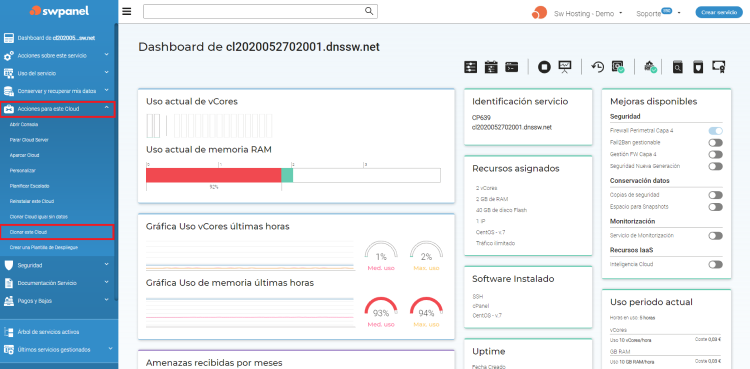The image size is (750, 369).
Task: Expand Acciones sobre este servicio chevron
Action: click(x=106, y=55)
